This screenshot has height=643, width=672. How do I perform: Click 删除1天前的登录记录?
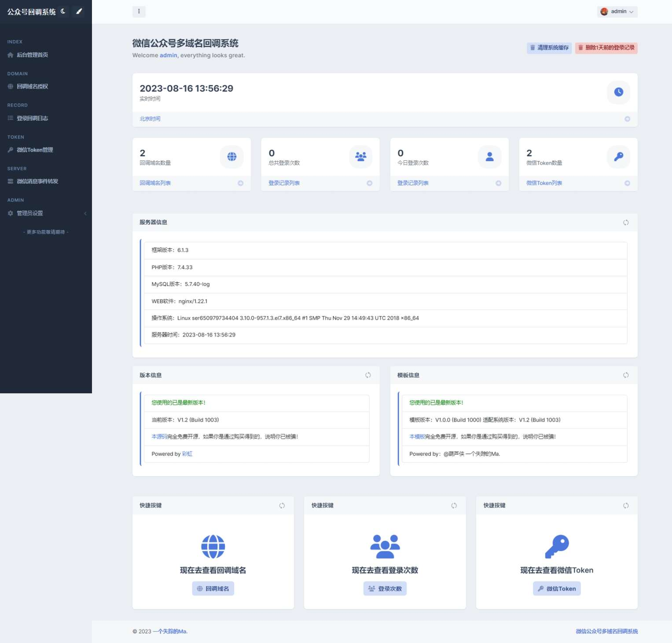(606, 48)
